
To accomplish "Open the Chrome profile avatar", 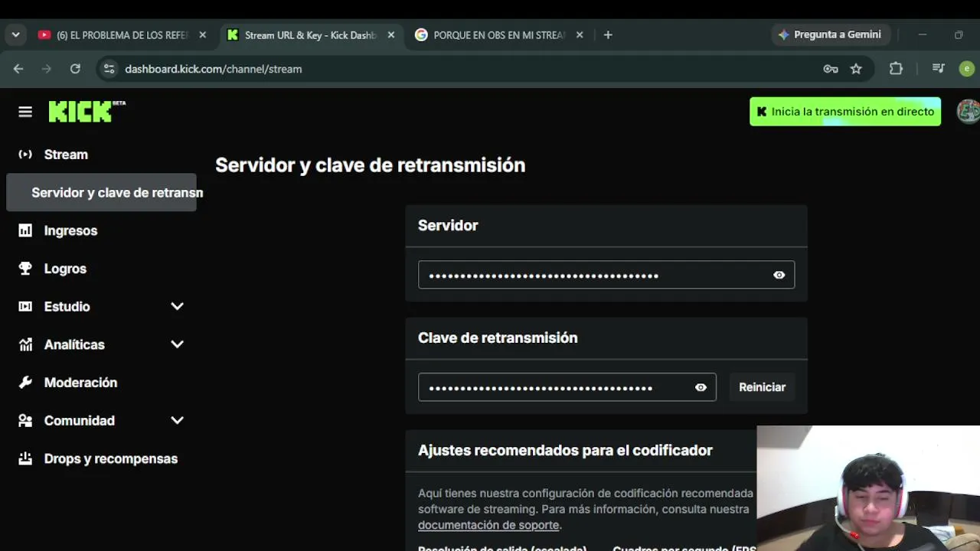I will (x=967, y=69).
